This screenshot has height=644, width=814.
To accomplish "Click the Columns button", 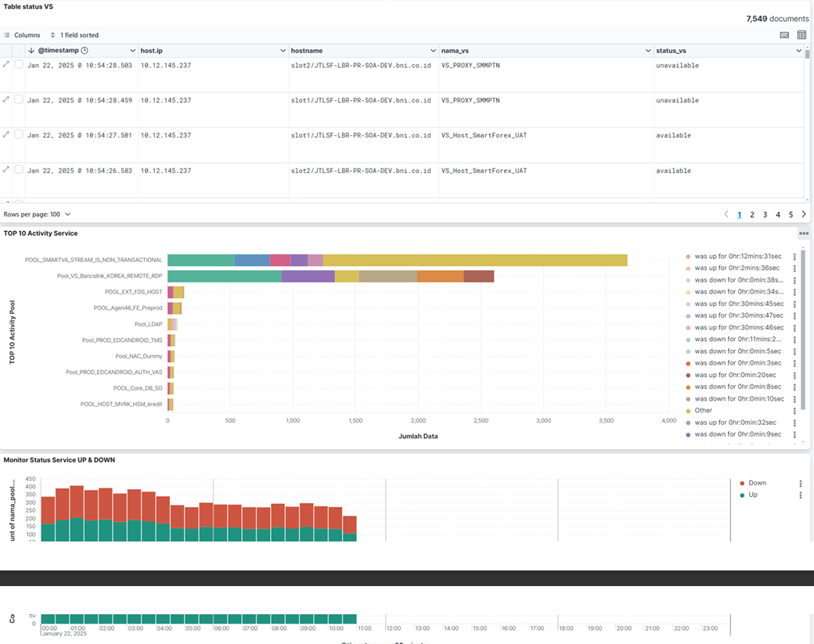I will [x=22, y=35].
